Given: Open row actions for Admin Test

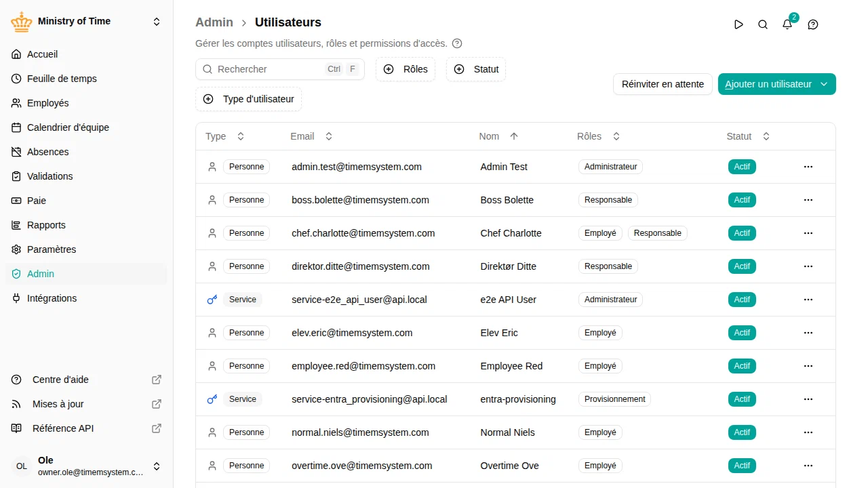Looking at the screenshot, I should (x=808, y=167).
